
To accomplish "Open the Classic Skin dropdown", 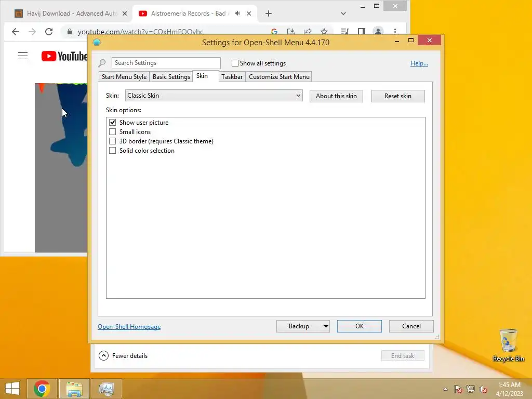I will click(214, 96).
